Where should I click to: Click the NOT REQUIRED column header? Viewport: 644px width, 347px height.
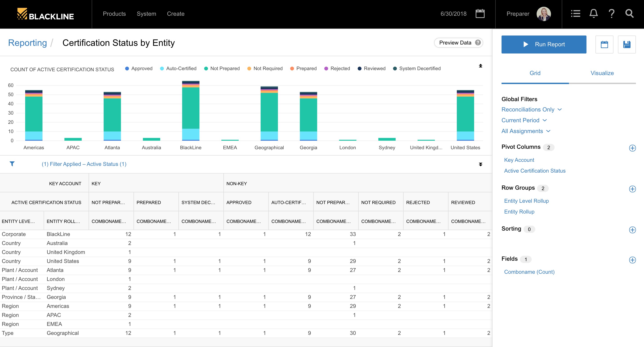(380, 202)
